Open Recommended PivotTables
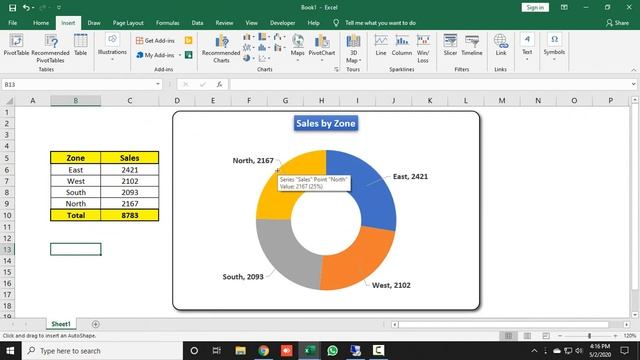The image size is (640, 360). click(50, 48)
